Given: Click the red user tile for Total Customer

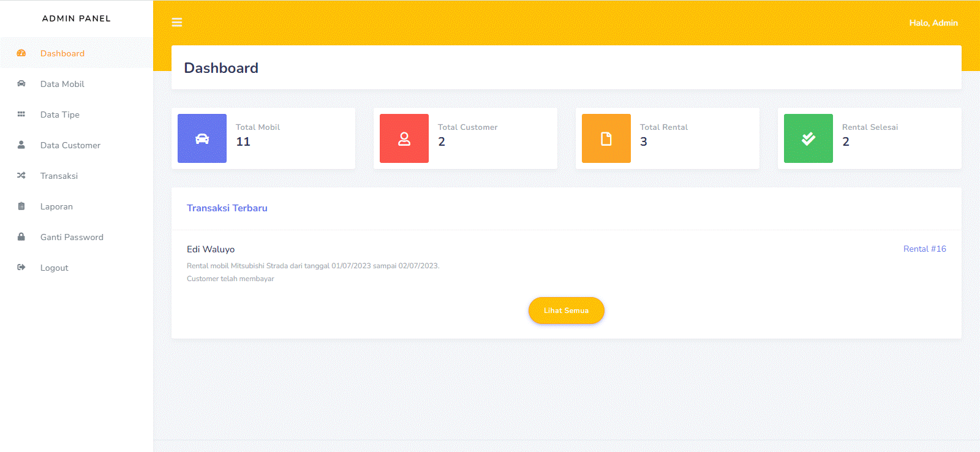Looking at the screenshot, I should click(x=404, y=138).
